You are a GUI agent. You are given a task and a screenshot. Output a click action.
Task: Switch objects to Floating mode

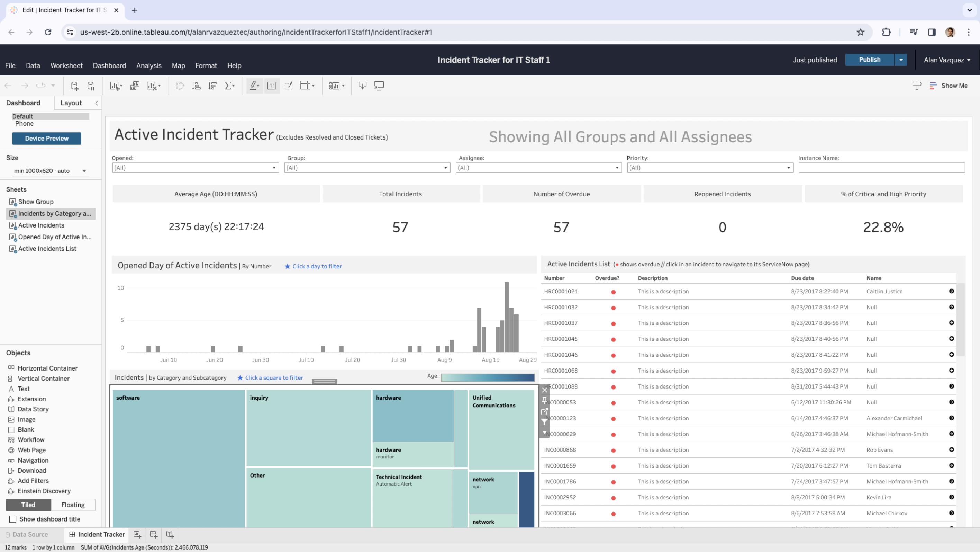73,505
